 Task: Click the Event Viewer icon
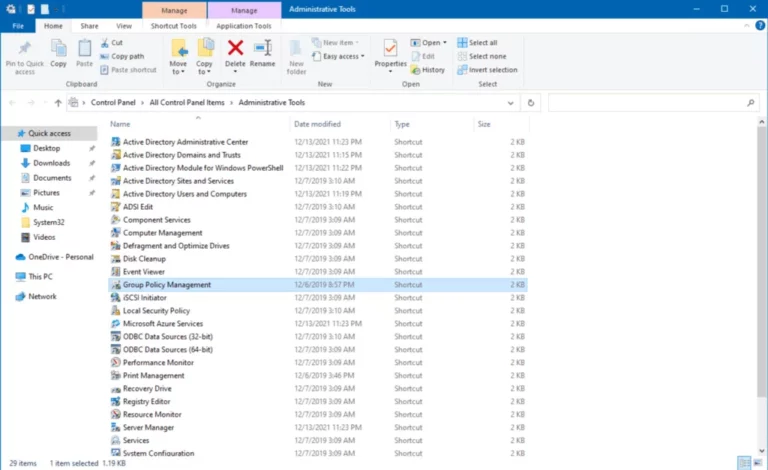point(116,272)
